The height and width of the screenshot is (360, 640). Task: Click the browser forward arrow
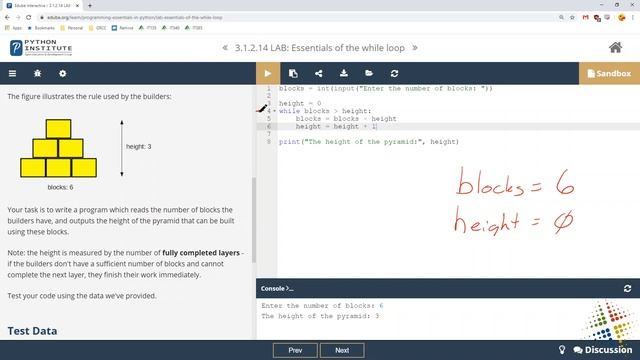pyautogui.click(x=18, y=18)
